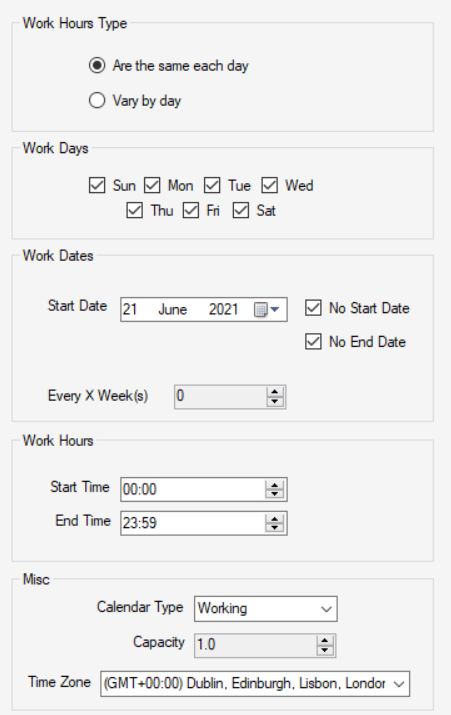The image size is (451, 715).
Task: Click into the Start Time field
Action: point(193,489)
